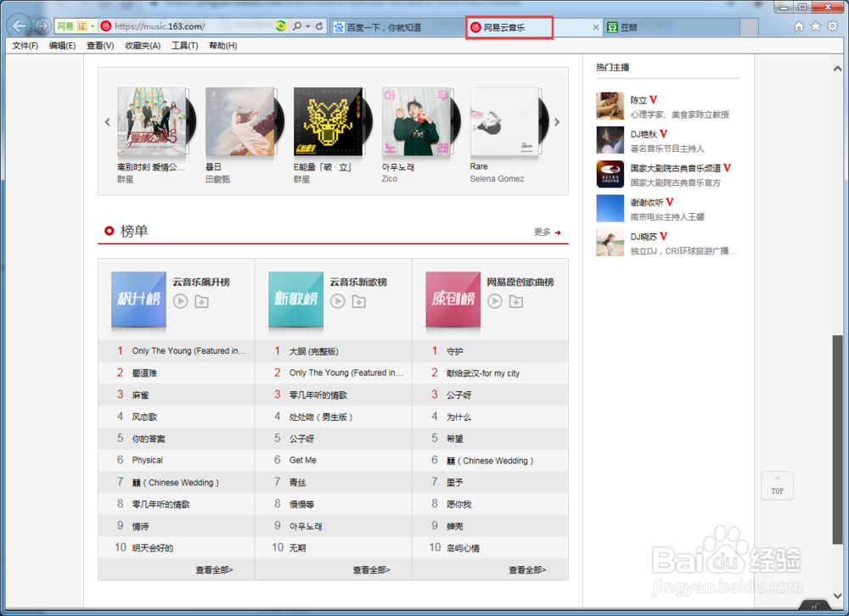Click 查看全部 under 云音乐新歌榜
Image resolution: width=849 pixels, height=616 pixels.
[372, 569]
